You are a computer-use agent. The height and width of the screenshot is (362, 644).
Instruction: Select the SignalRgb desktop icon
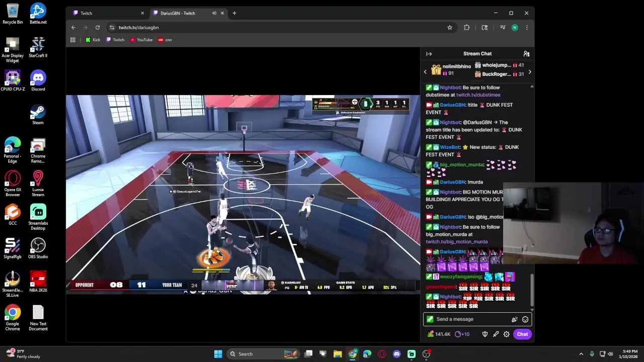click(x=13, y=248)
